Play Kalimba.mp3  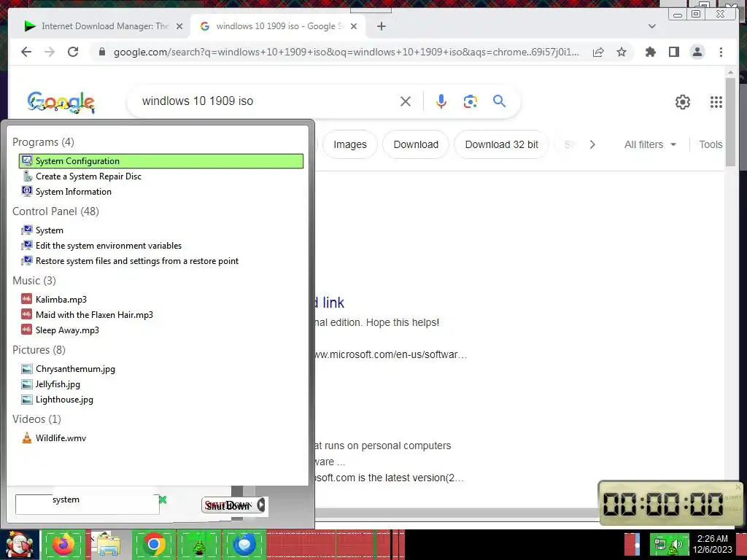(61, 300)
